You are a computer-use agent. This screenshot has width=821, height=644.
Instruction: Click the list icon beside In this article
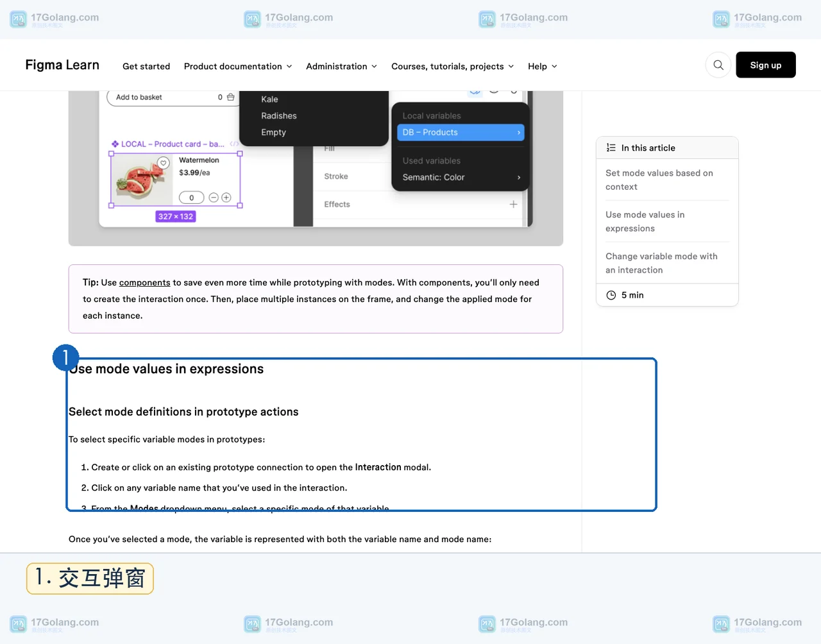click(x=611, y=148)
